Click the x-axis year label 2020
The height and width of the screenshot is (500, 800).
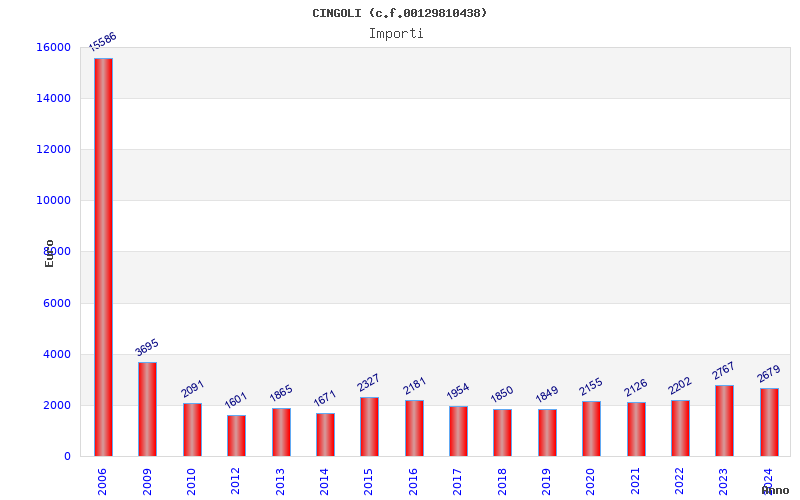[x=590, y=482]
